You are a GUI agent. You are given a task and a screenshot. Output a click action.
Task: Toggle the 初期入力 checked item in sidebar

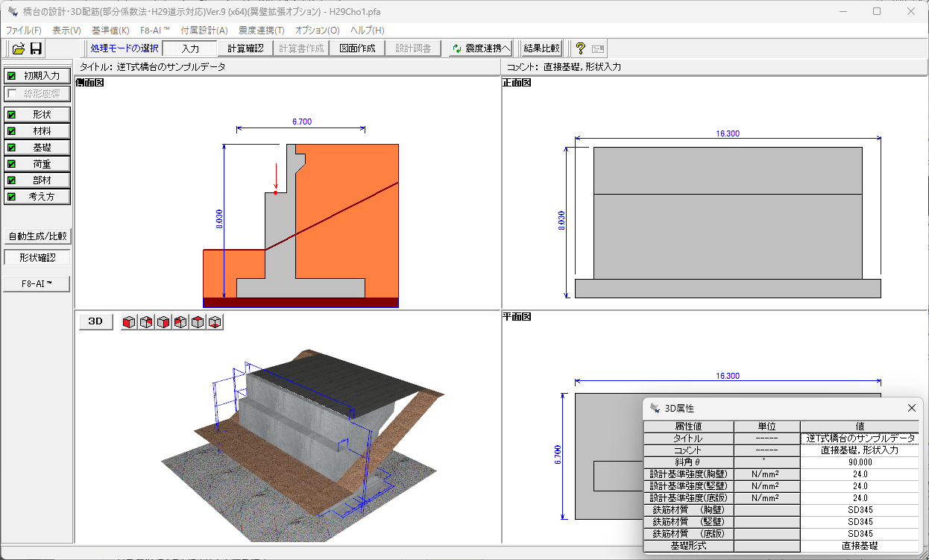(x=37, y=76)
